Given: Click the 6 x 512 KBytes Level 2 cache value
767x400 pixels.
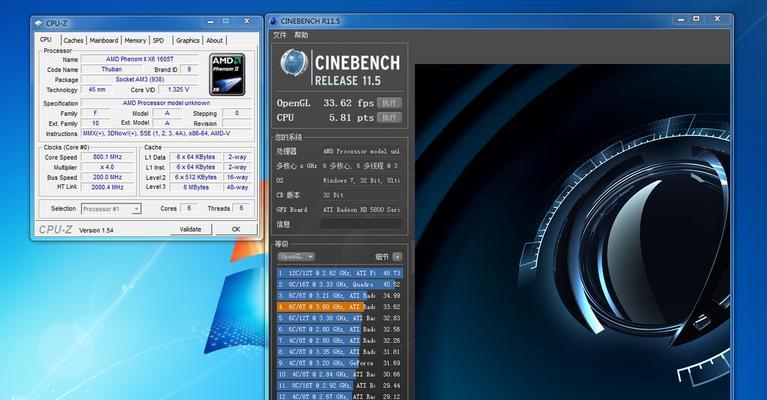Looking at the screenshot, I should click(x=196, y=177).
